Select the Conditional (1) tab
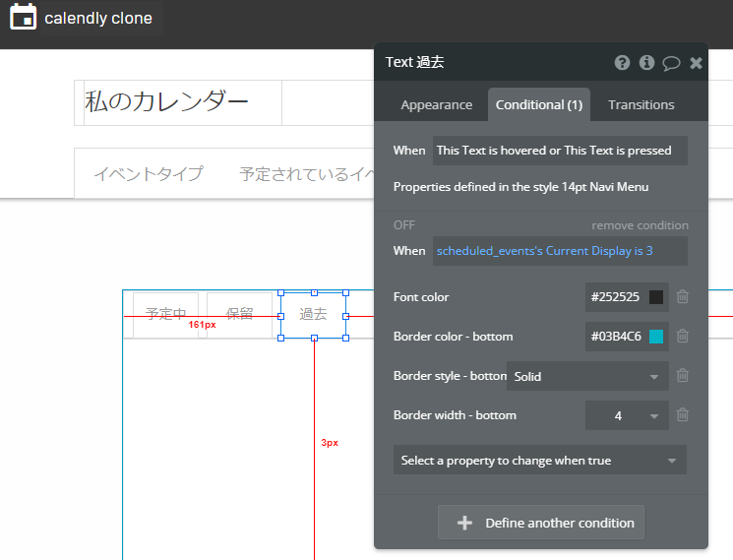Viewport: 733px width, 560px height. point(539,104)
